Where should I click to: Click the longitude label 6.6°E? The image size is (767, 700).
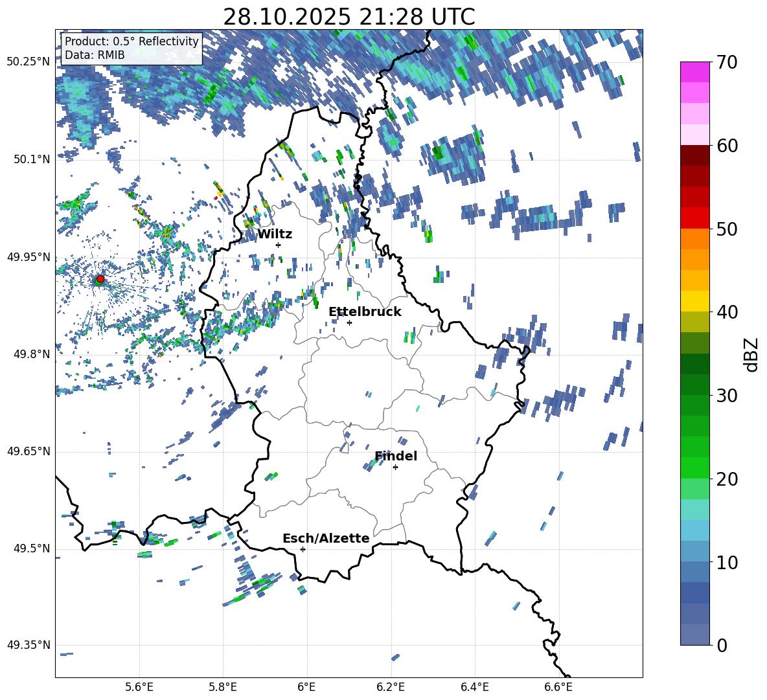click(x=558, y=687)
